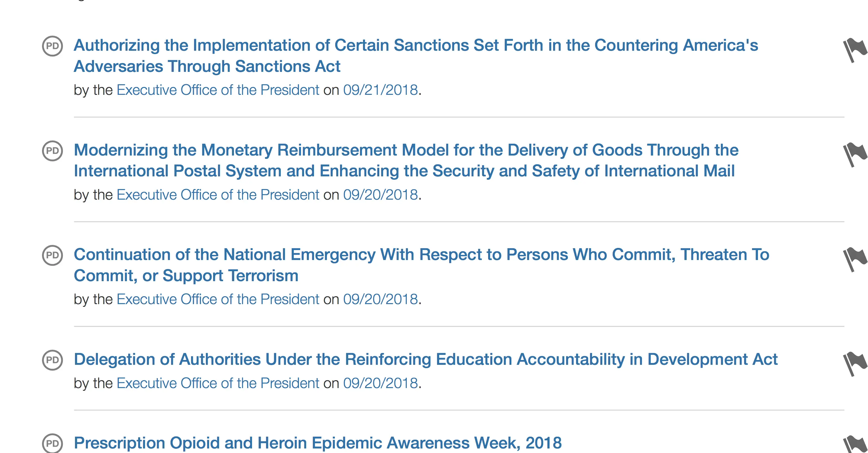Flag the Authorizing Implementation of Sanctions document

pyautogui.click(x=854, y=50)
